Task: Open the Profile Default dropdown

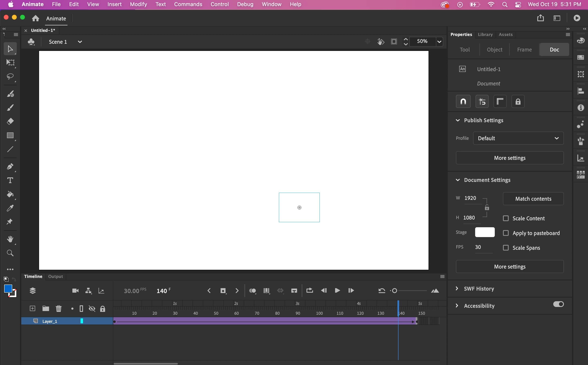Action: [518, 138]
